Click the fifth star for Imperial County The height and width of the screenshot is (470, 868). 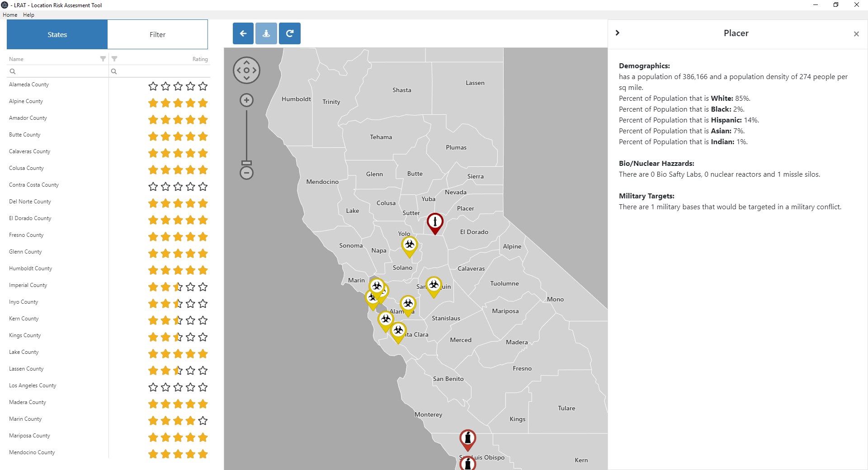coord(203,287)
